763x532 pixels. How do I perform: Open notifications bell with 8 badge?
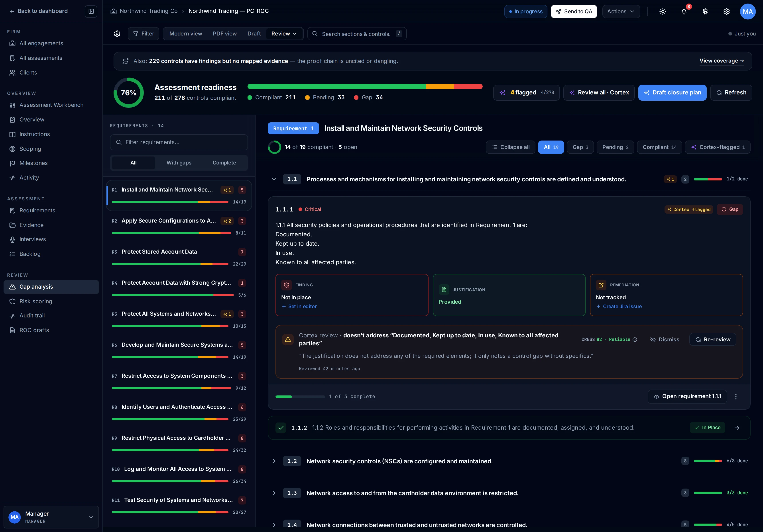pos(684,12)
